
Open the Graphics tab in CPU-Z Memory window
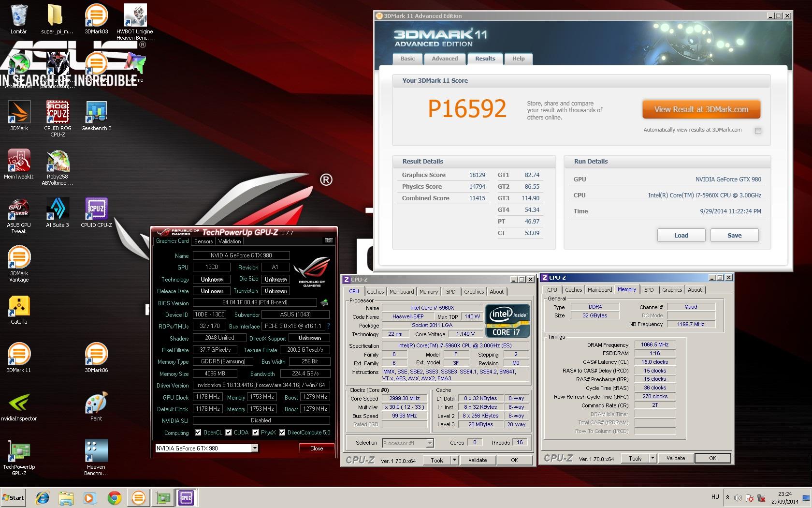coord(672,290)
